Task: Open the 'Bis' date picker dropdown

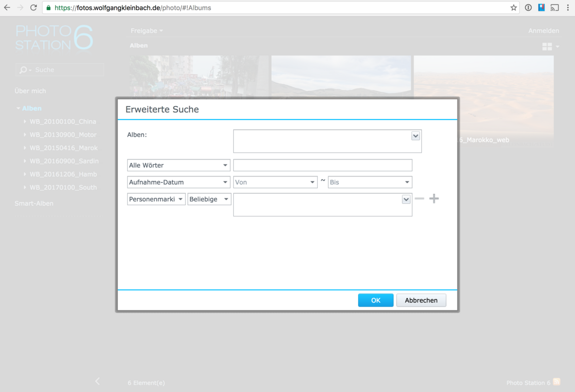Action: 369,182
